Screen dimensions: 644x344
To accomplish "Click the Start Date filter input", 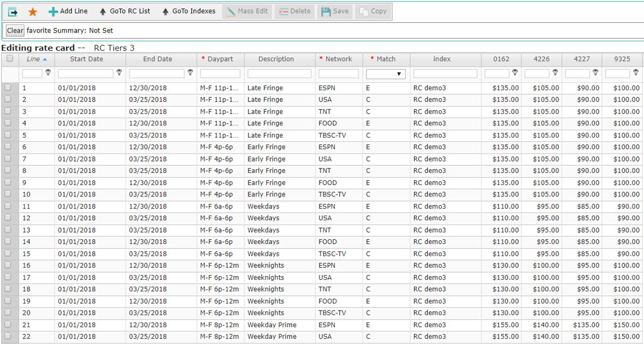I will pos(86,74).
